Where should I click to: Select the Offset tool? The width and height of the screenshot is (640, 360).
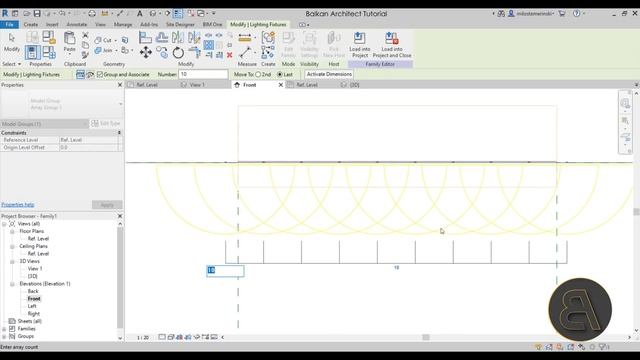[162, 38]
